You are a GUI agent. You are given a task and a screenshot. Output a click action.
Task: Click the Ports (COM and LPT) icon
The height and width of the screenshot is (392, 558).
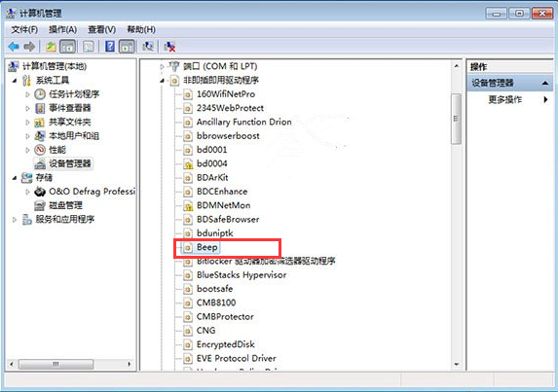174,66
